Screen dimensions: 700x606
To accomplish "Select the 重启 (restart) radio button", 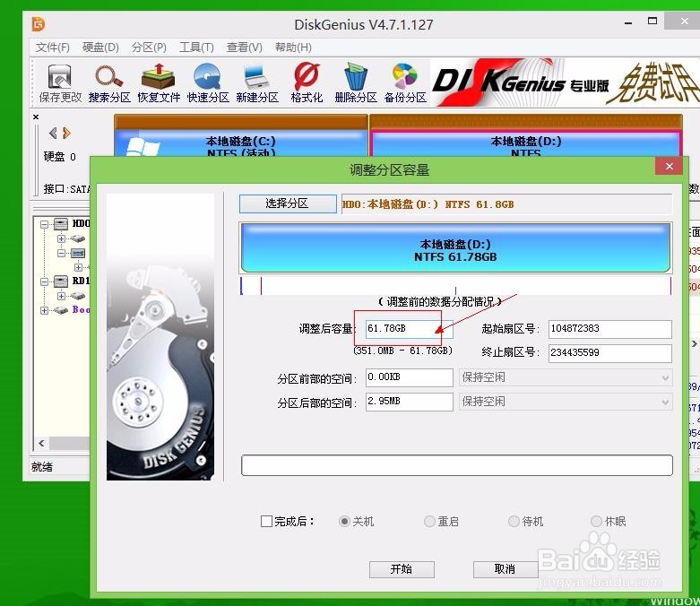I will [x=429, y=521].
